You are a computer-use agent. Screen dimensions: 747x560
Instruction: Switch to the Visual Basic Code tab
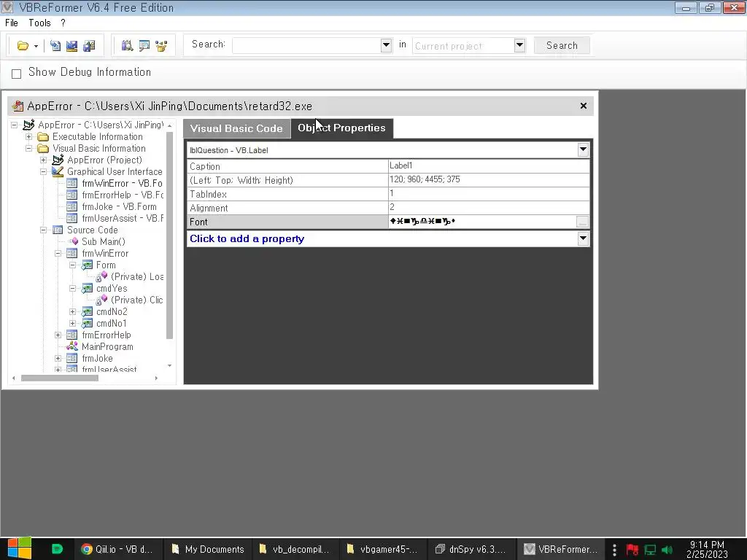(236, 128)
